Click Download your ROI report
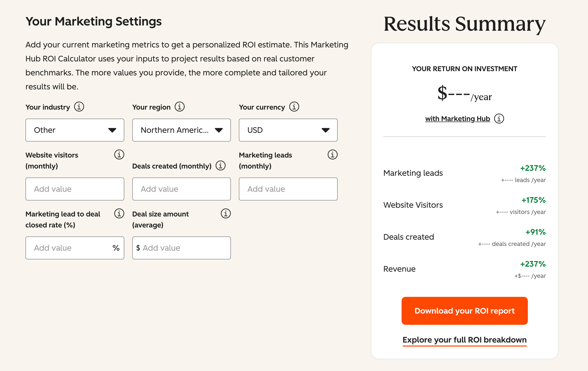The height and width of the screenshot is (371, 588). (464, 311)
